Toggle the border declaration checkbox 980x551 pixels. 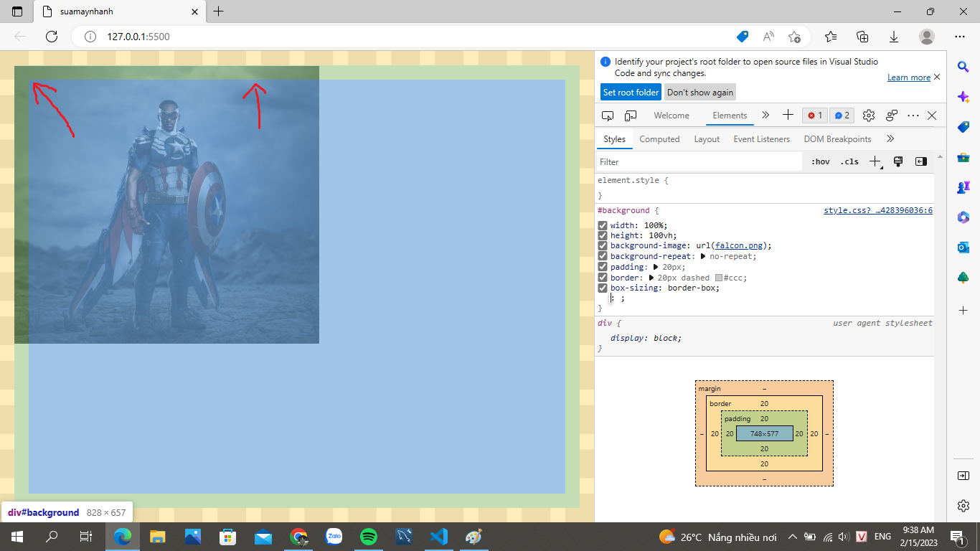point(603,278)
